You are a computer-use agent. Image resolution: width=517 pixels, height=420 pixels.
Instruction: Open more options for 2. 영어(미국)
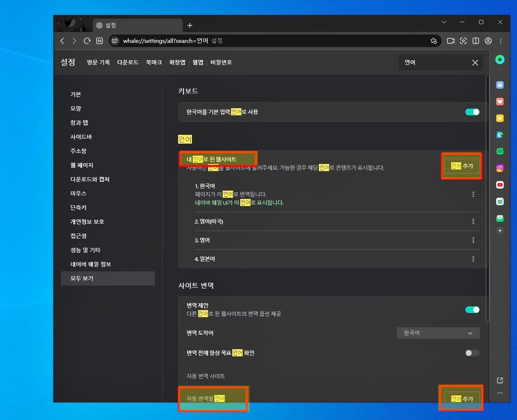click(x=473, y=221)
